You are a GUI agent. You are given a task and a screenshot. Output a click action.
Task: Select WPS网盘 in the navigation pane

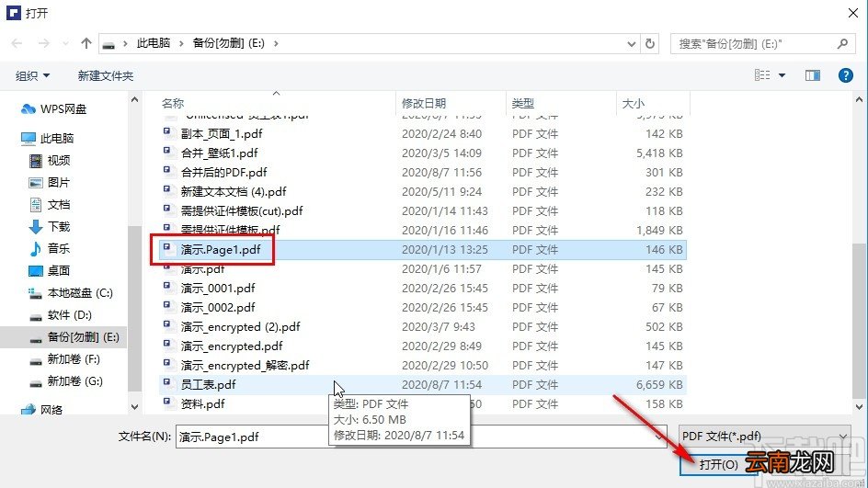[53, 109]
